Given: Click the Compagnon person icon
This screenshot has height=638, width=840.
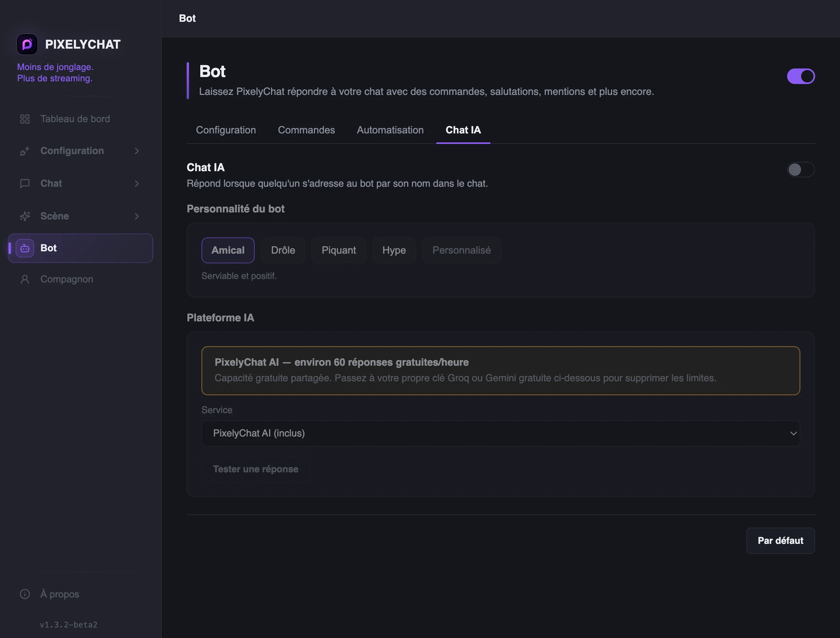Looking at the screenshot, I should [x=25, y=279].
